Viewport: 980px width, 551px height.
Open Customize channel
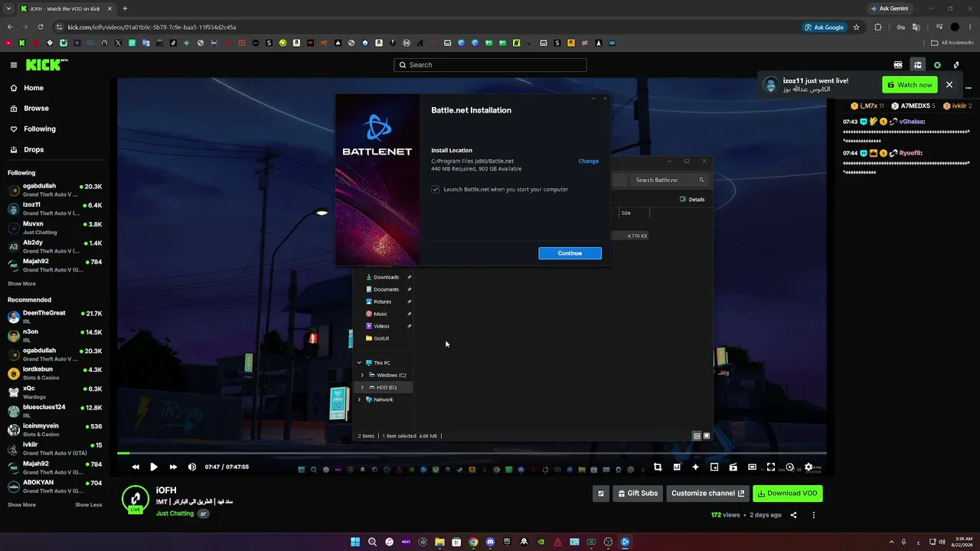coord(708,494)
